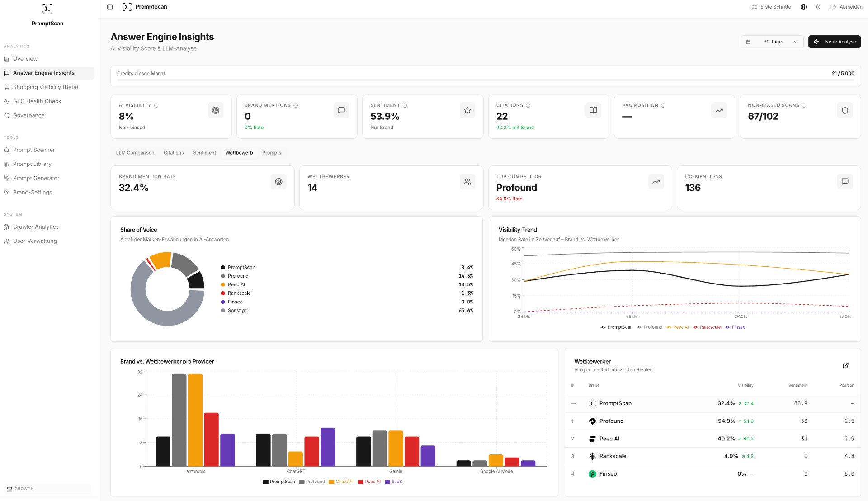Toggle ChatGPT series in provider bar chart legend
868x501 pixels.
[x=341, y=482]
